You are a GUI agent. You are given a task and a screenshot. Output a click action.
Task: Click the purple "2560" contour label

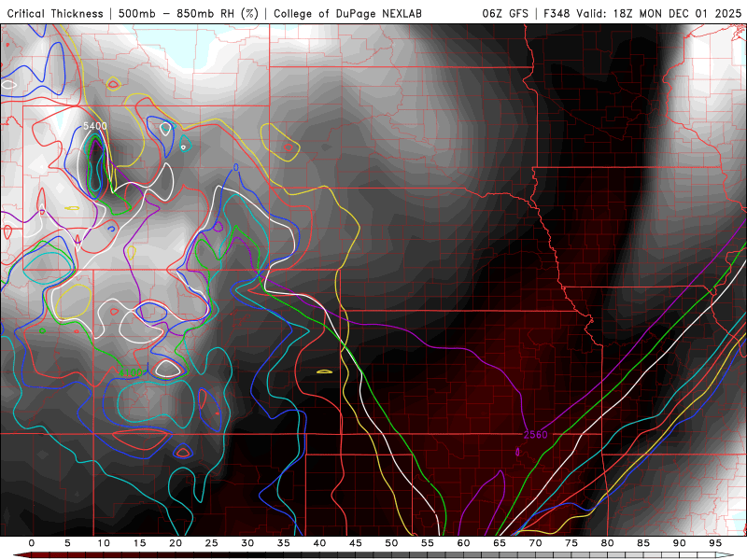[x=535, y=435]
